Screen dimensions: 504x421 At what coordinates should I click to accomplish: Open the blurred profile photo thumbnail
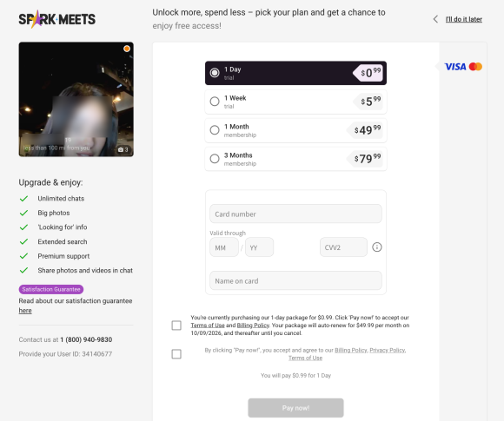76,99
